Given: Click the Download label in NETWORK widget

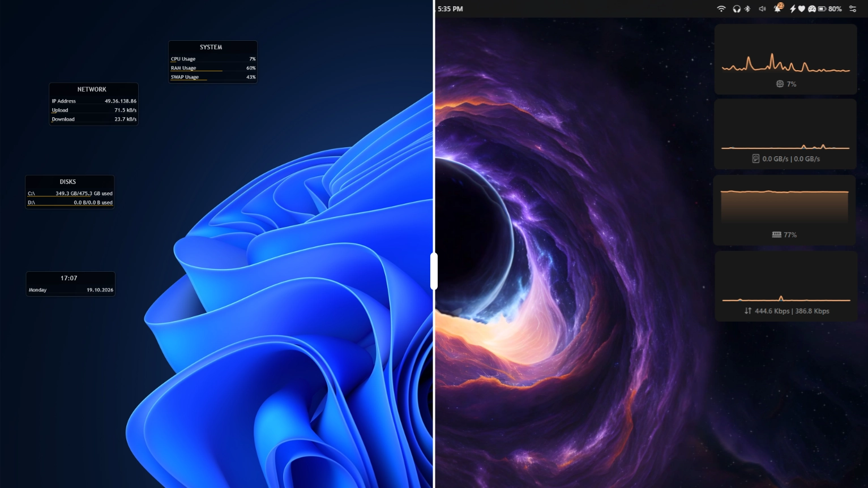Looking at the screenshot, I should click(63, 119).
